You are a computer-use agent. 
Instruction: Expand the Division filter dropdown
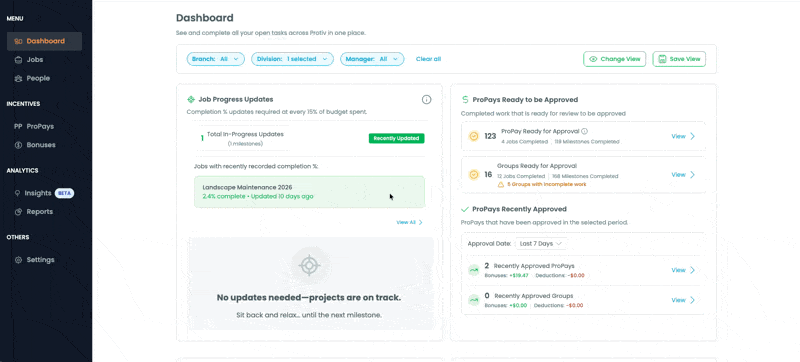coord(292,59)
